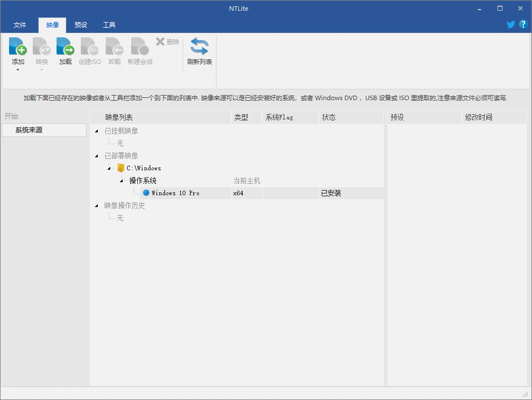Click the help question mark icon
Screen dimensions: 532x400
[524, 24]
